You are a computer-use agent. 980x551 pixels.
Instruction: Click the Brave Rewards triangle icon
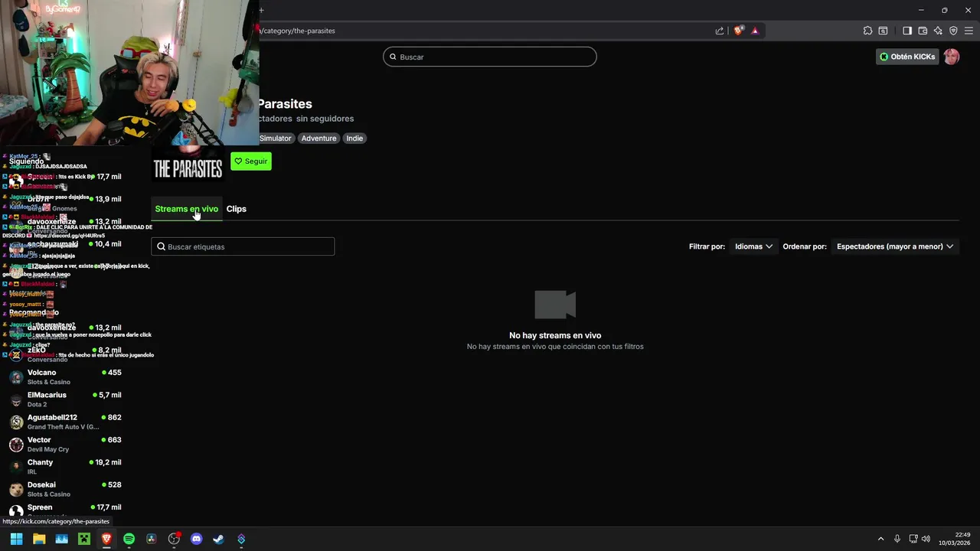point(755,31)
